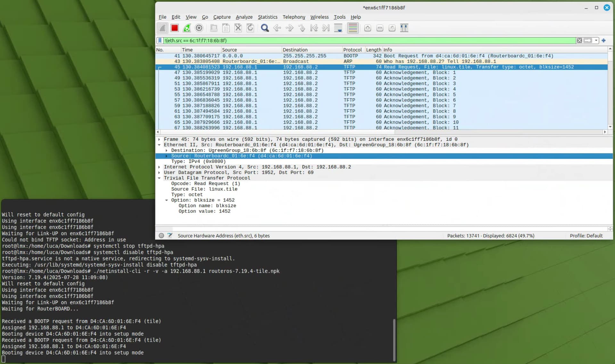Screen dimensions: 615x364
Task: Restart the current capture
Action: 187,28
